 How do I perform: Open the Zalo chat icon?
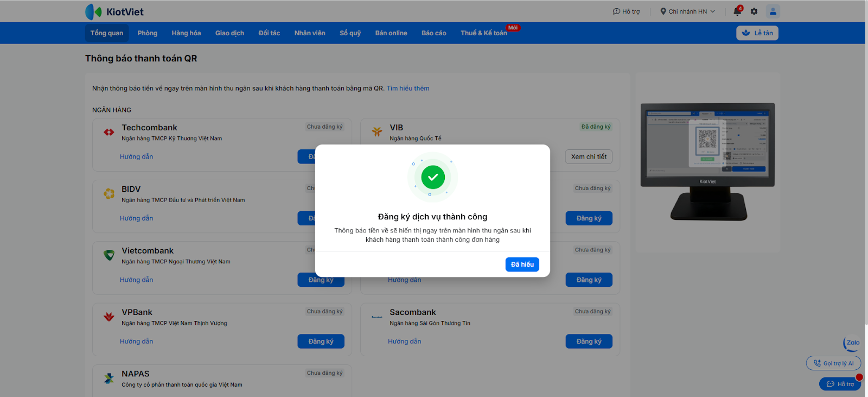point(852,343)
